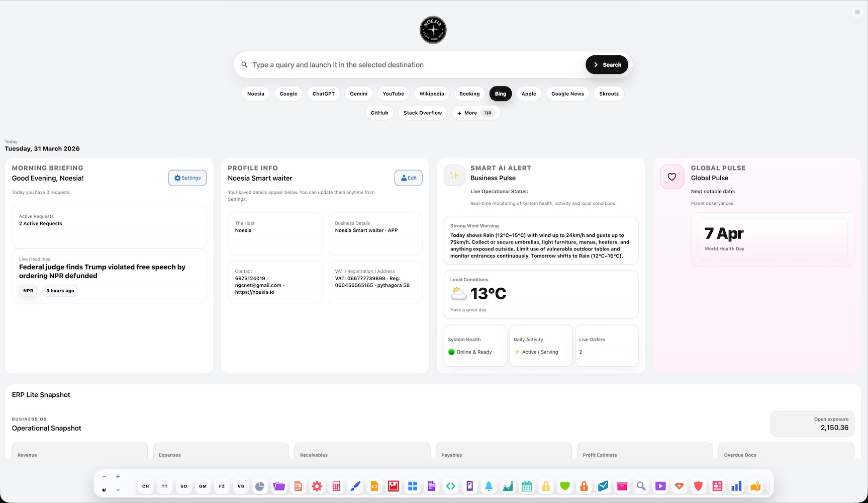Screen dimensions: 868x503
Task: Launch the pink calculator dock icon
Action: 336,486
